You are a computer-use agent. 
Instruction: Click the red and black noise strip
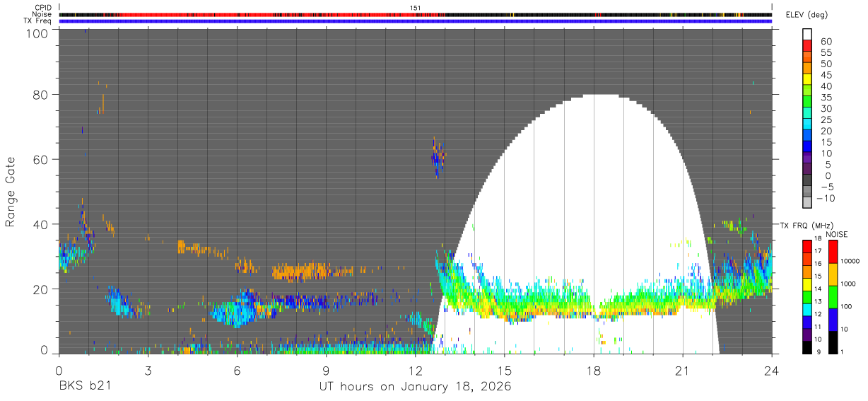[x=415, y=14]
